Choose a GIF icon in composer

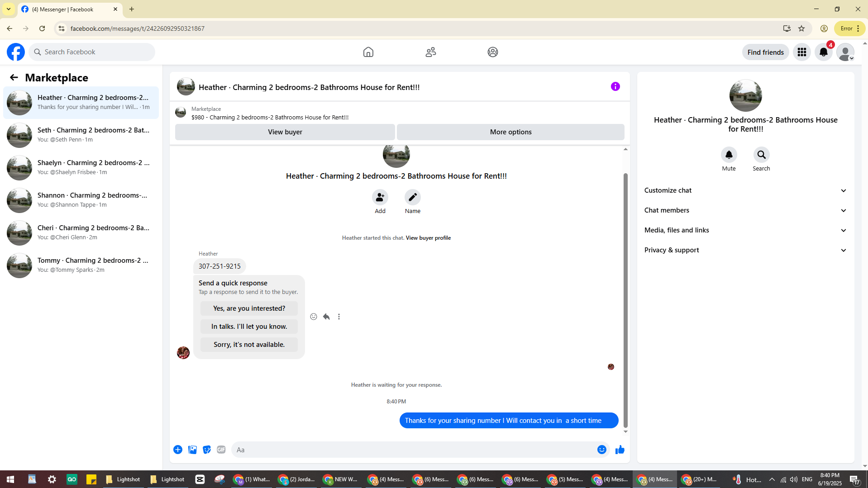pyautogui.click(x=221, y=450)
